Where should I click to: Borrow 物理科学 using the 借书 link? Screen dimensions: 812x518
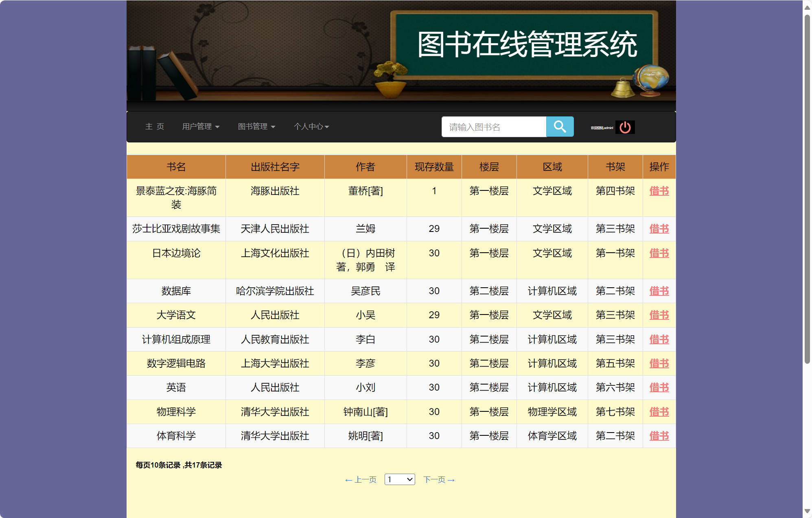659,411
